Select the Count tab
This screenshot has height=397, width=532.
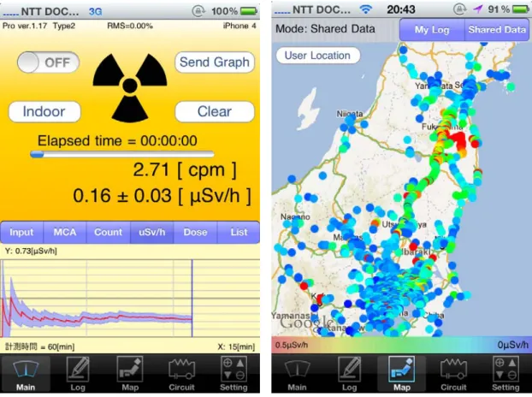point(109,233)
